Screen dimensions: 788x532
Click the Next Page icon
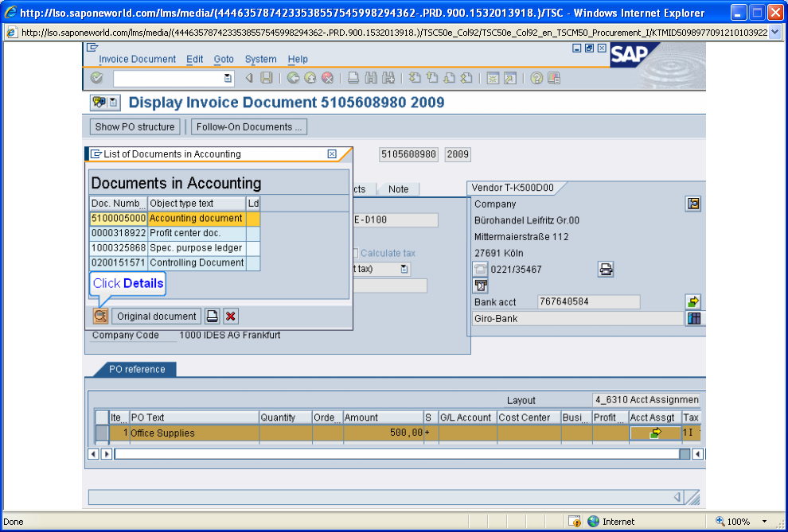pyautogui.click(x=449, y=78)
